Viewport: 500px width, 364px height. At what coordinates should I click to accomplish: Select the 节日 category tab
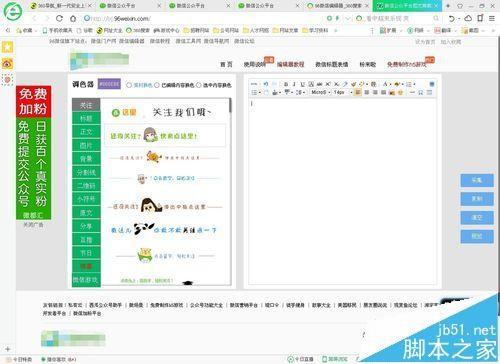point(86,253)
